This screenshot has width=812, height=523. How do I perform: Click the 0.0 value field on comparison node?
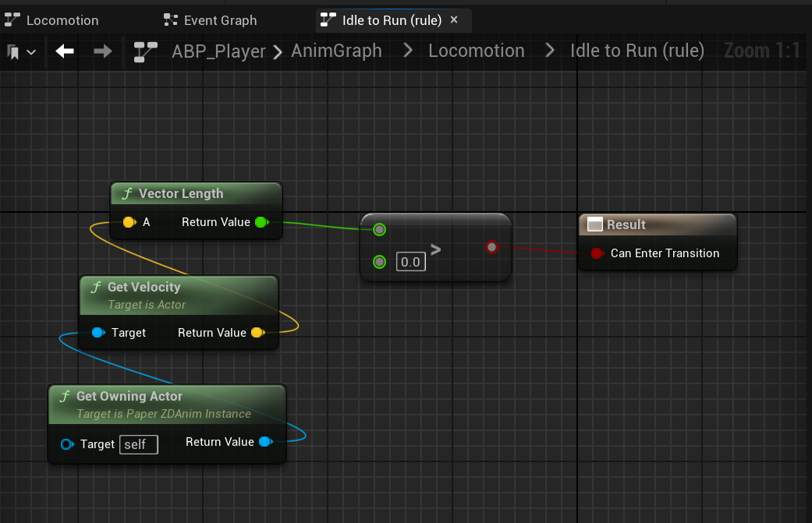pos(410,262)
